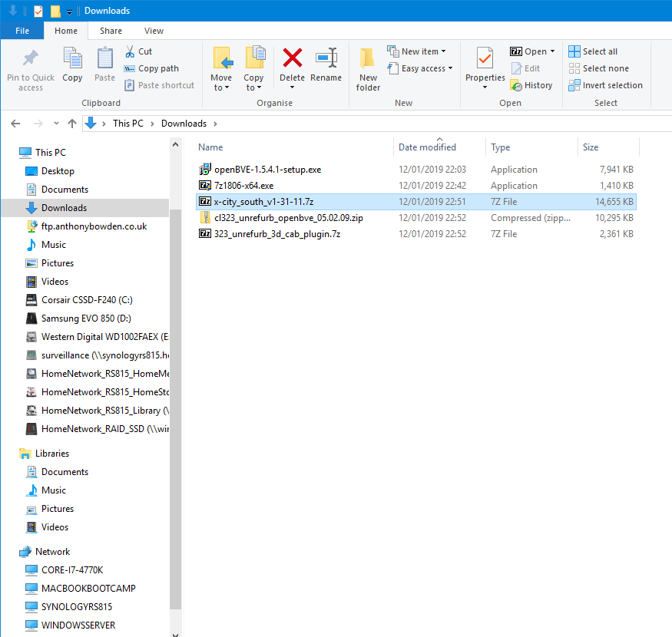The height and width of the screenshot is (637, 672).
Task: Switch to the Share ribbon tab
Action: coord(110,30)
